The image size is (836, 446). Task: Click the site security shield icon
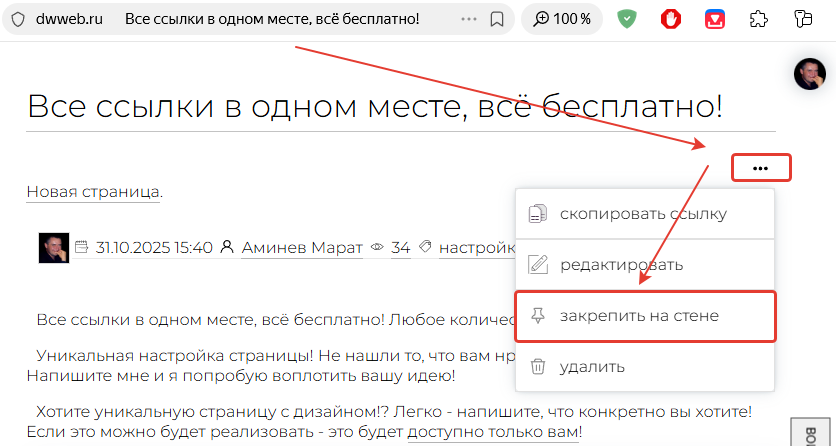pos(18,20)
